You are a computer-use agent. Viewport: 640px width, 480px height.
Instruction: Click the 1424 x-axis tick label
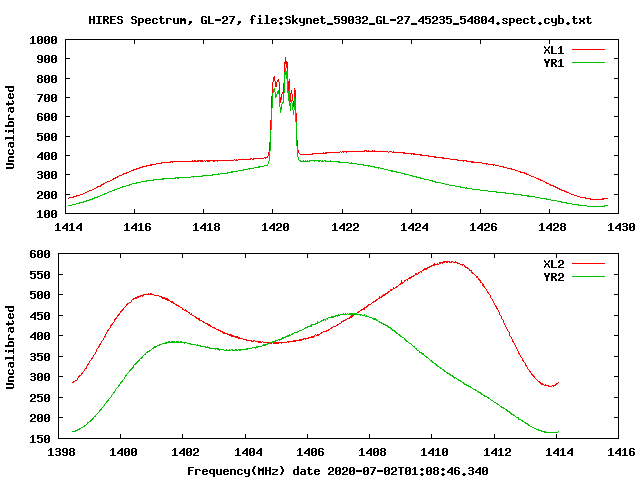[414, 227]
